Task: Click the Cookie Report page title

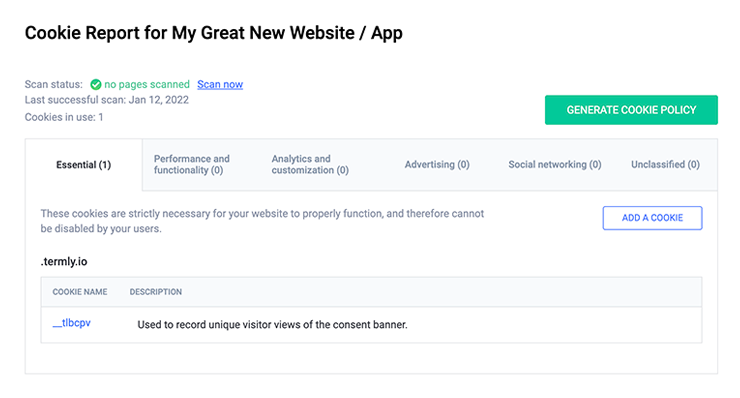Action: [x=214, y=33]
